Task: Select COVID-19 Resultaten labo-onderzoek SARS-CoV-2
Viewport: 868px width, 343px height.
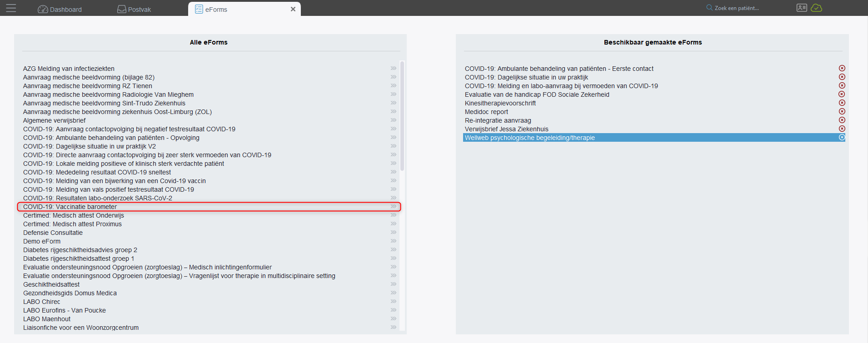Action: (210, 198)
